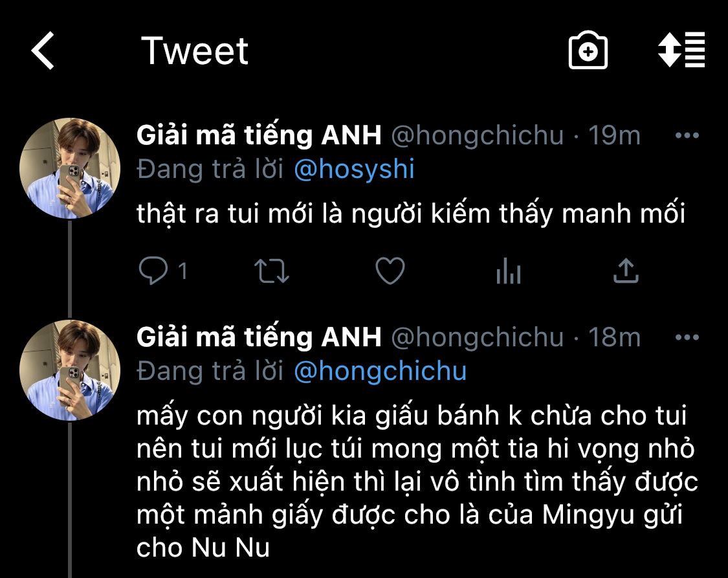Screen dimensions: 728x578
Task: Open Giải mã tiếng ANH name on first tweet
Action: pos(259,135)
